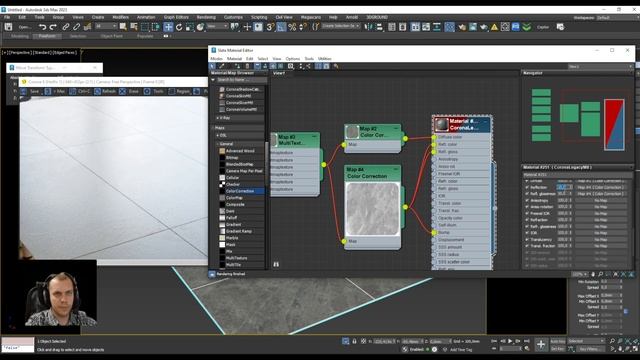Toggle the Refl. glossiness map checkbox
Image resolution: width=640 pixels, height=360 pixels.
point(527,193)
